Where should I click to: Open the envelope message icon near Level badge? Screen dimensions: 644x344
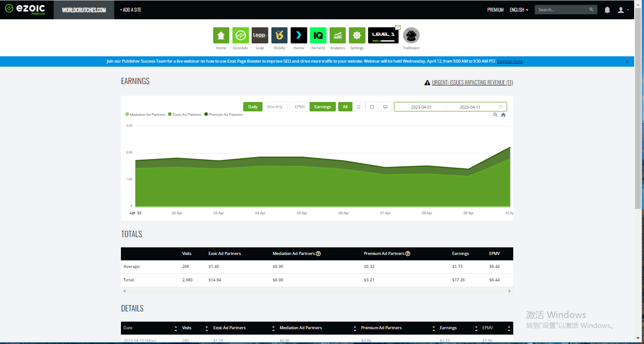click(398, 27)
